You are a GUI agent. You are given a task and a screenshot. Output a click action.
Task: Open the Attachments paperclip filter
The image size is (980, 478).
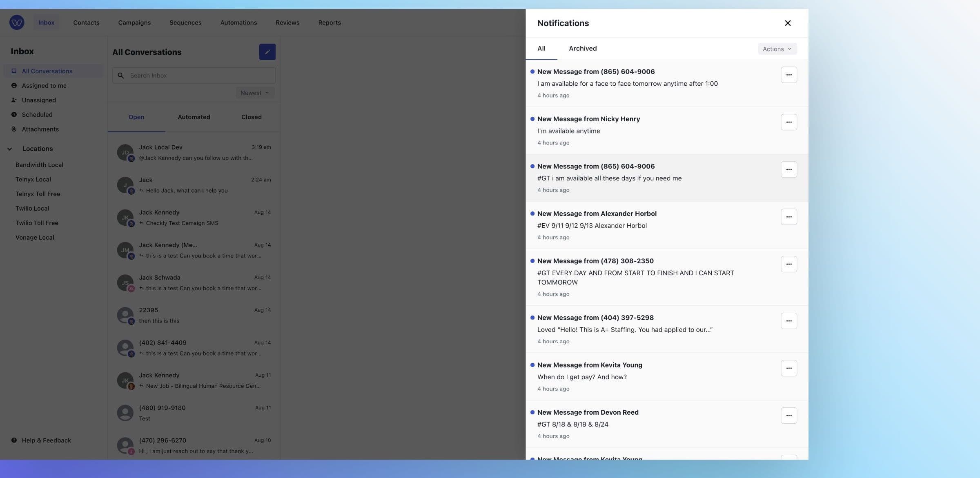point(14,129)
